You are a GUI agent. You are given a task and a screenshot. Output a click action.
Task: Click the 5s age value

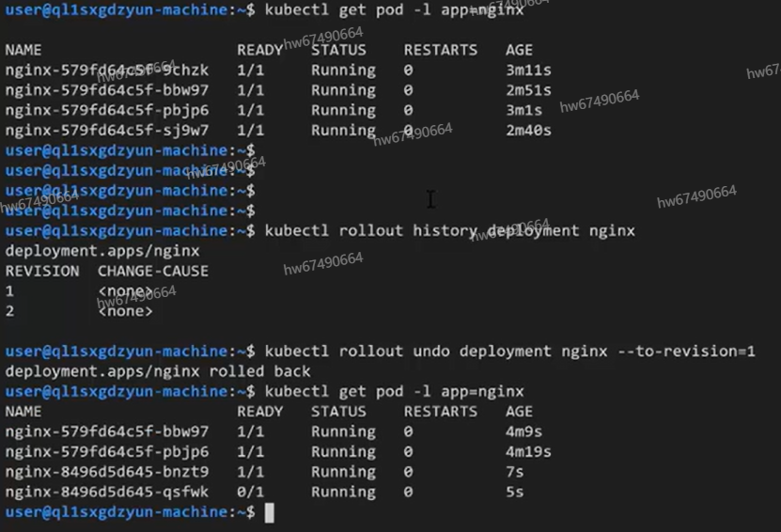pyautogui.click(x=514, y=492)
